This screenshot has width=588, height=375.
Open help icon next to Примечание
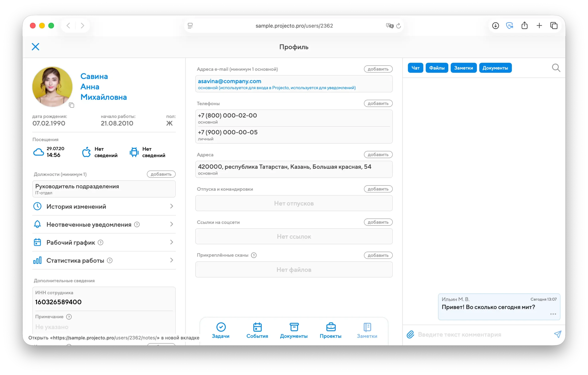pyautogui.click(x=69, y=317)
